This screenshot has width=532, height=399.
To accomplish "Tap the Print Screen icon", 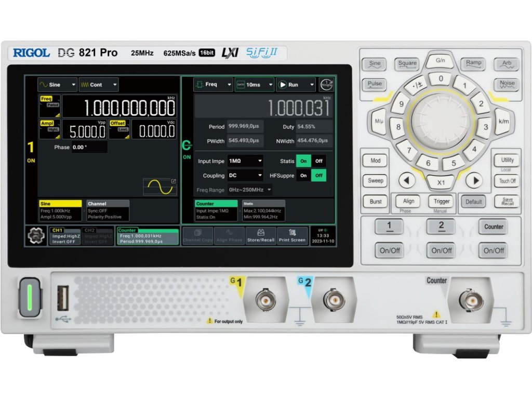I will tap(292, 236).
